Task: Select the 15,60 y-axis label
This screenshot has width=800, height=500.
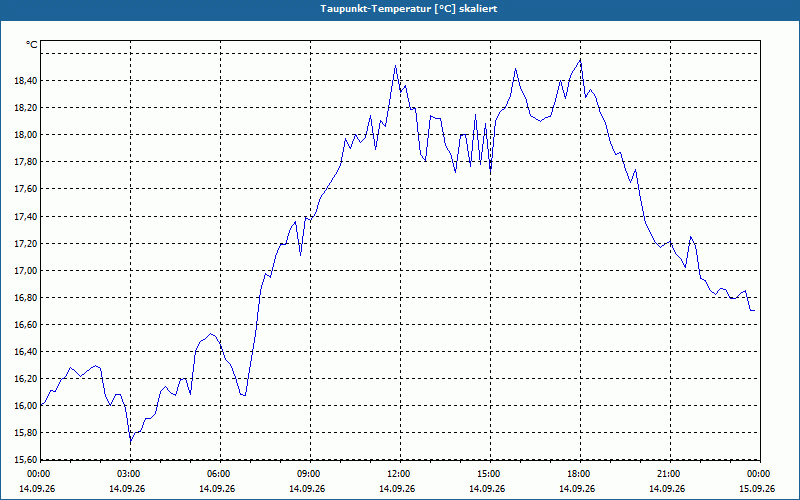Action: pyautogui.click(x=27, y=460)
